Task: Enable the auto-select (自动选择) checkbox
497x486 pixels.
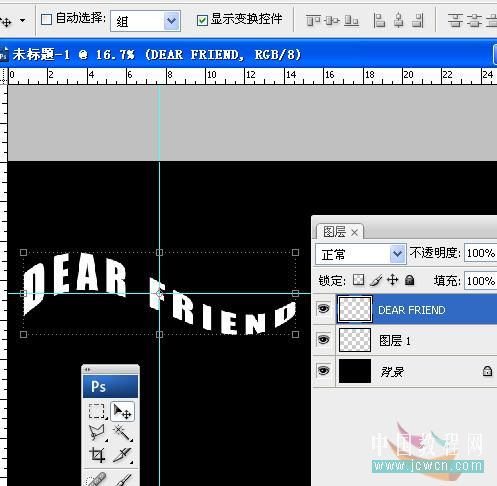Action: point(46,19)
